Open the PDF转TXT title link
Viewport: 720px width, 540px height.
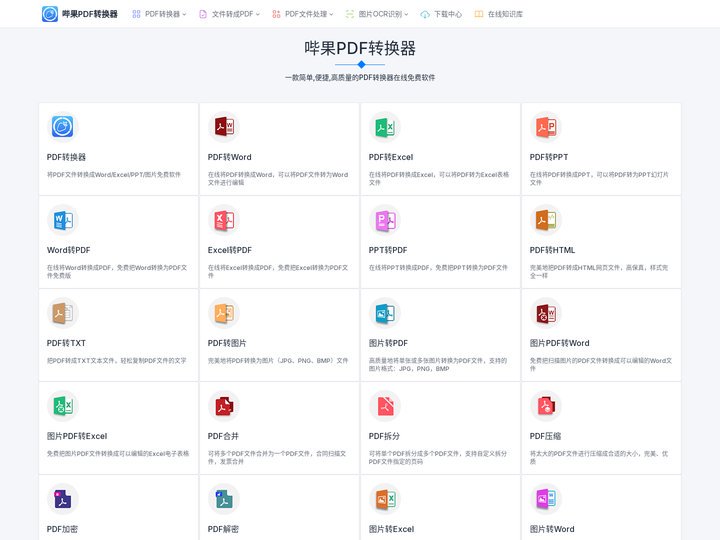pos(66,343)
